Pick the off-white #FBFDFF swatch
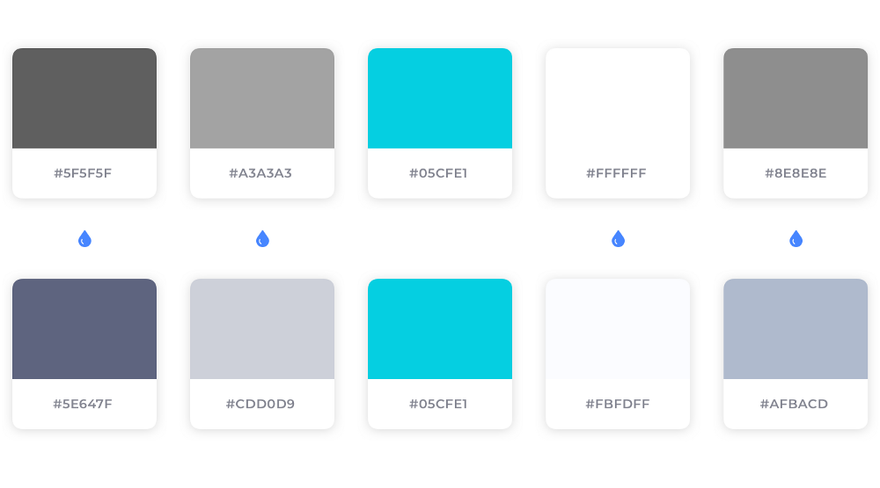 tap(618, 329)
